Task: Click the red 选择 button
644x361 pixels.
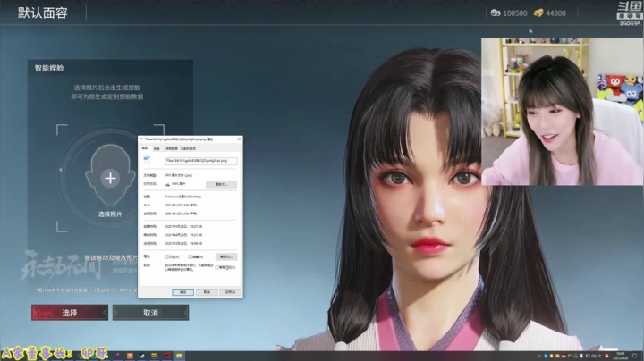Action: [70, 313]
